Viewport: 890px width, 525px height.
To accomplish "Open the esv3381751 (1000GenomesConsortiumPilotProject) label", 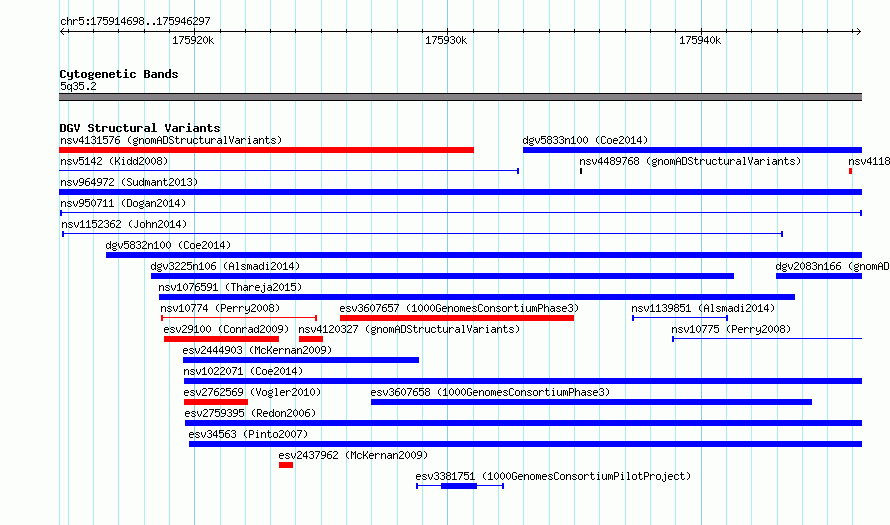I will click(x=553, y=476).
